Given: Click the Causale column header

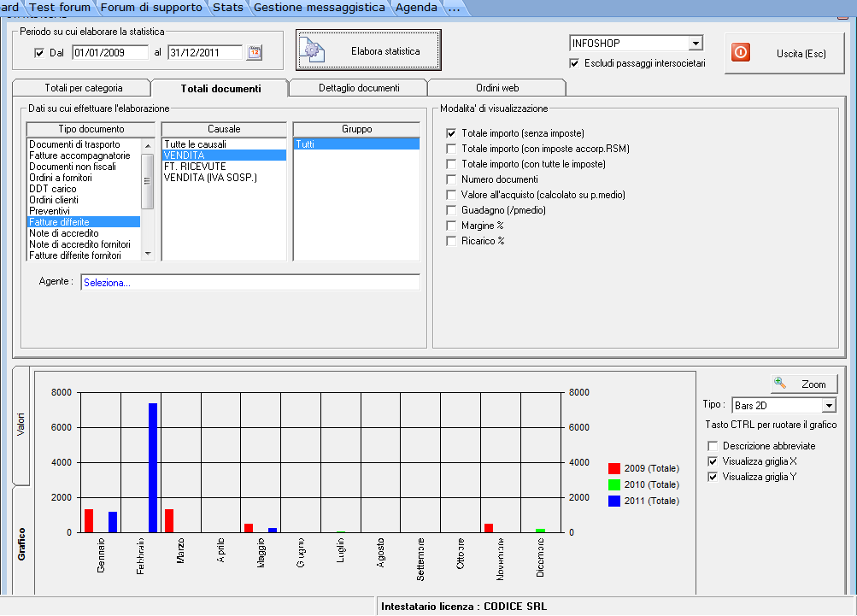Looking at the screenshot, I should [x=224, y=129].
